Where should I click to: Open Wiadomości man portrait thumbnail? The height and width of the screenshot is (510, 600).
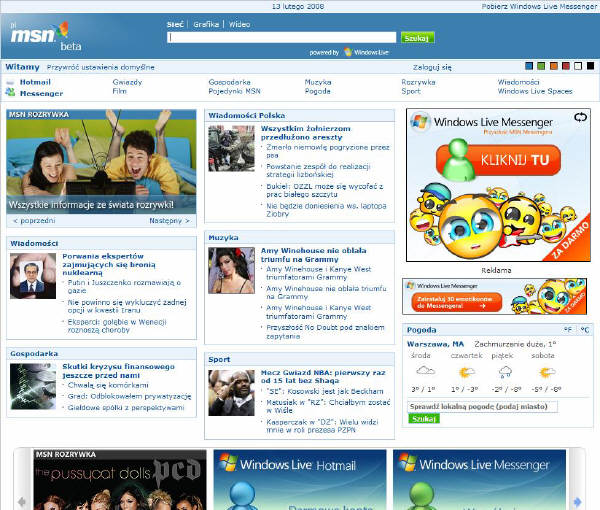[33, 276]
